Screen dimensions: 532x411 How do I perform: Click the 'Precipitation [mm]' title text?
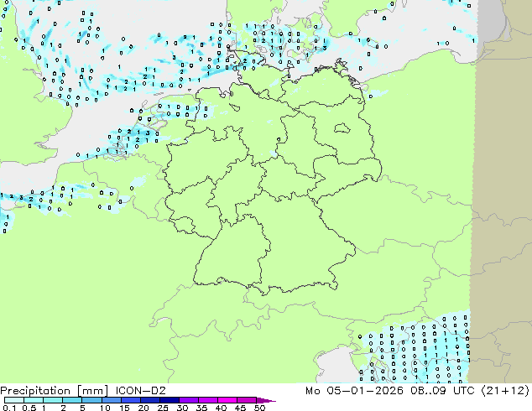point(54,391)
